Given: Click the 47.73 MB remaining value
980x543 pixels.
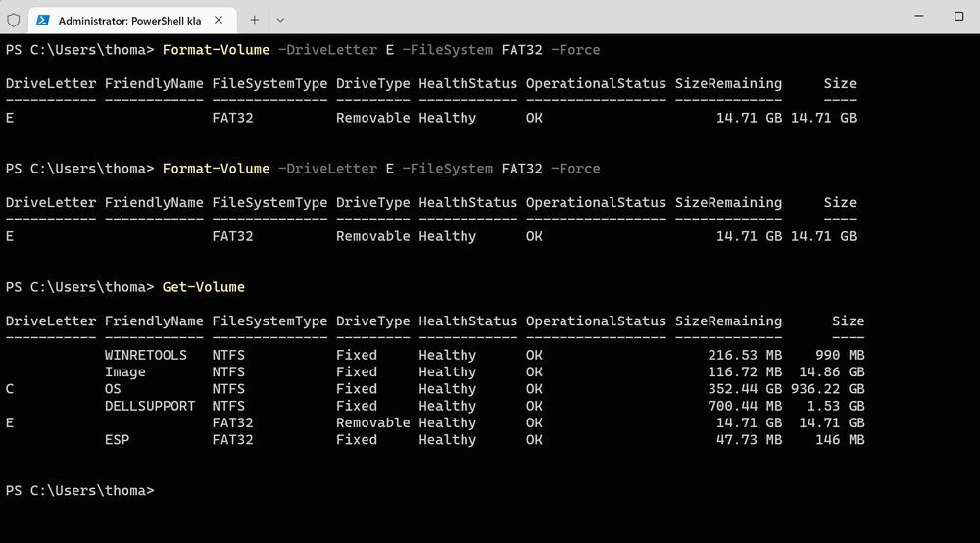Looking at the screenshot, I should [x=749, y=439].
